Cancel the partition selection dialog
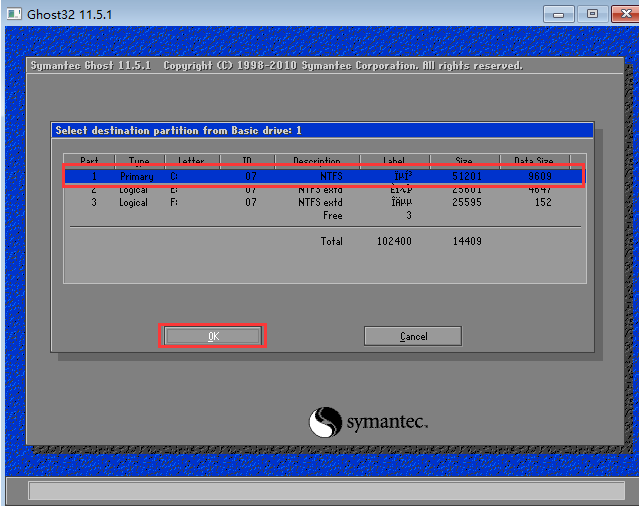Screen dimensions: 639x506 pos(412,336)
